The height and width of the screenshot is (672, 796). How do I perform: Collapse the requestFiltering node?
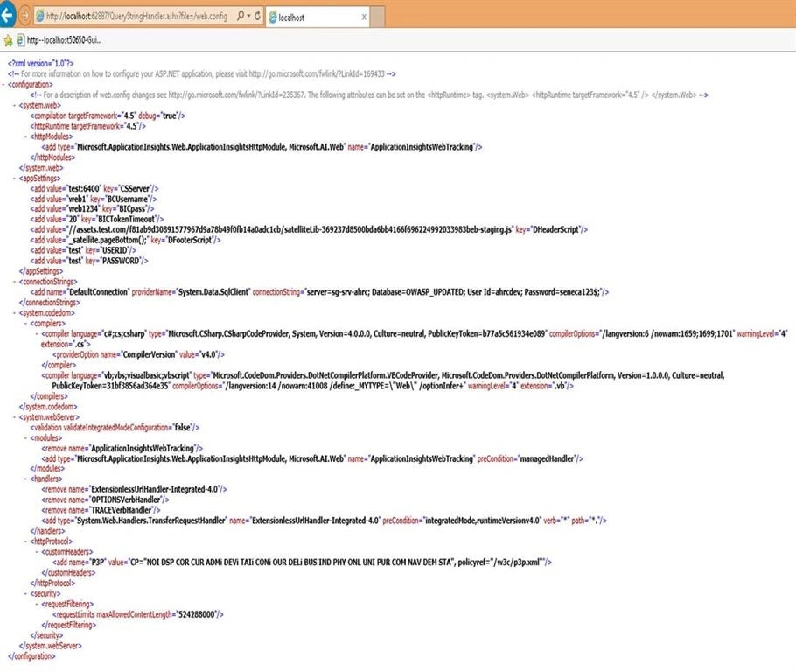pos(37,604)
